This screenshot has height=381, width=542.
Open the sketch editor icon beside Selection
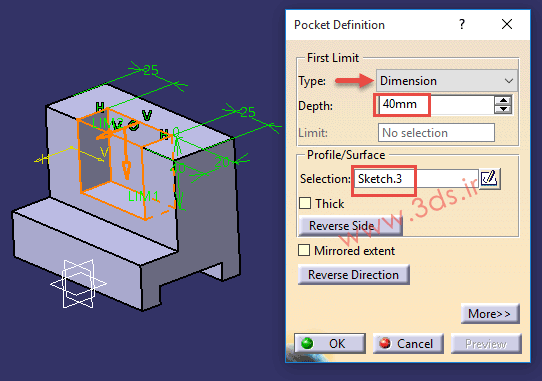pyautogui.click(x=489, y=178)
